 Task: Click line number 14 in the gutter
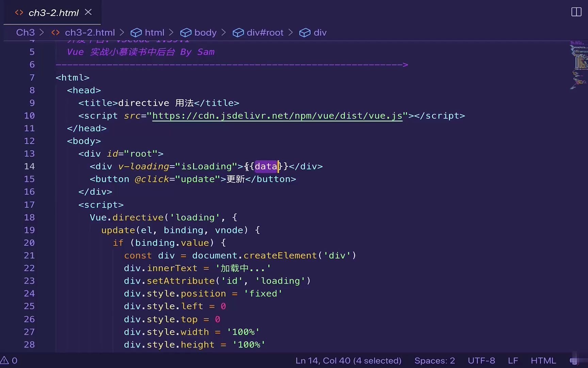pos(29,166)
